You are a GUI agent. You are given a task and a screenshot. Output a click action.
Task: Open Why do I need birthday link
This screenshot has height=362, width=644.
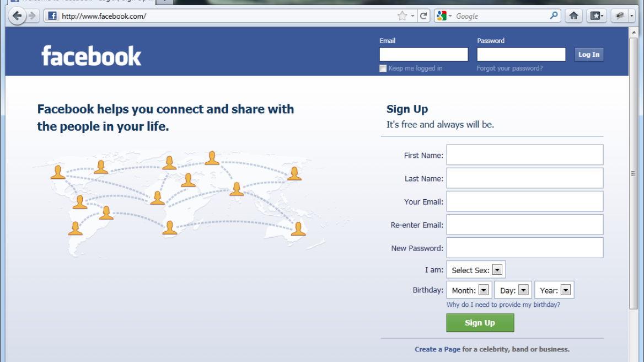pos(503,305)
